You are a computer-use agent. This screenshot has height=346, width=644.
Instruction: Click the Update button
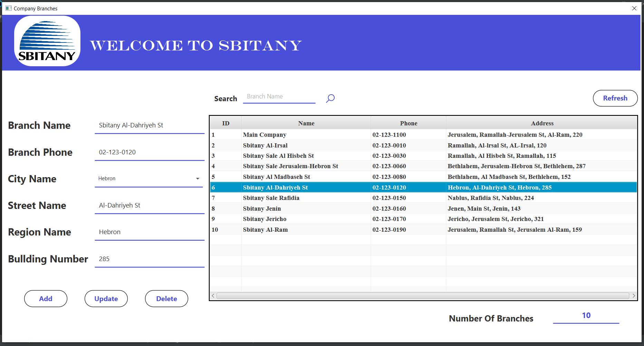[106, 299]
